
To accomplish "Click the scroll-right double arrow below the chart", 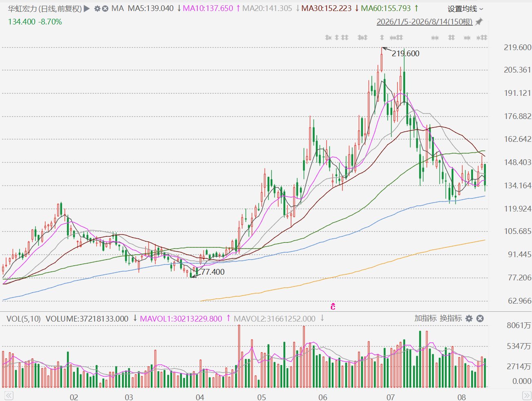I will coord(527,396).
